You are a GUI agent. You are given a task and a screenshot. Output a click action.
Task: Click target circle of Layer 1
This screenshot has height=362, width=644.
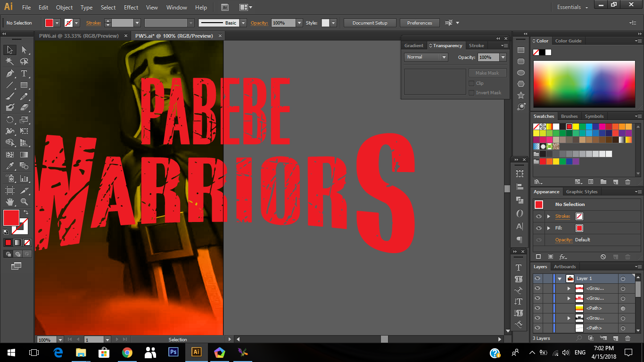pos(623,279)
